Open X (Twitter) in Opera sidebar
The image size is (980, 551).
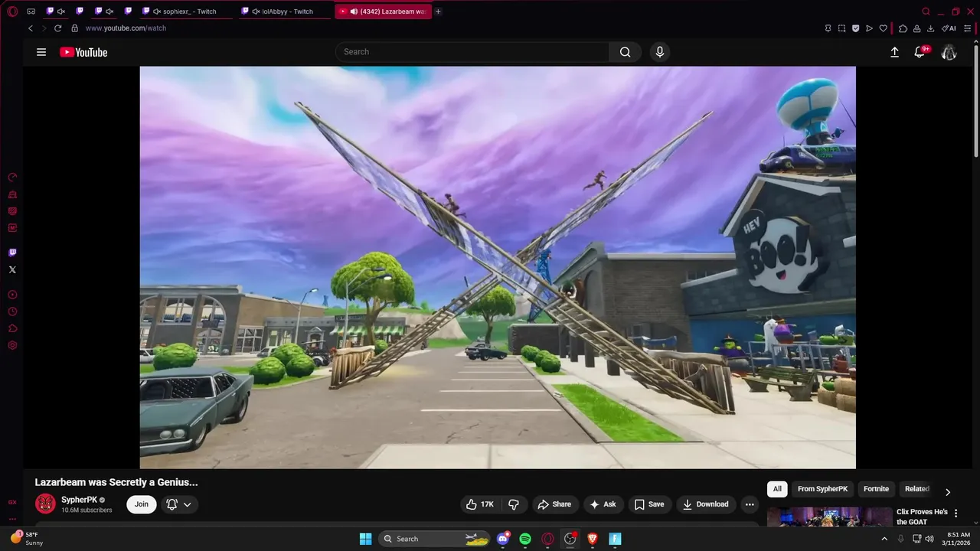[12, 269]
